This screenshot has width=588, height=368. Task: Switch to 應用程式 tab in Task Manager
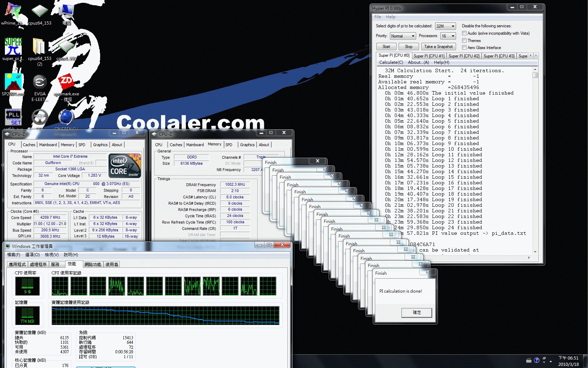(x=17, y=265)
